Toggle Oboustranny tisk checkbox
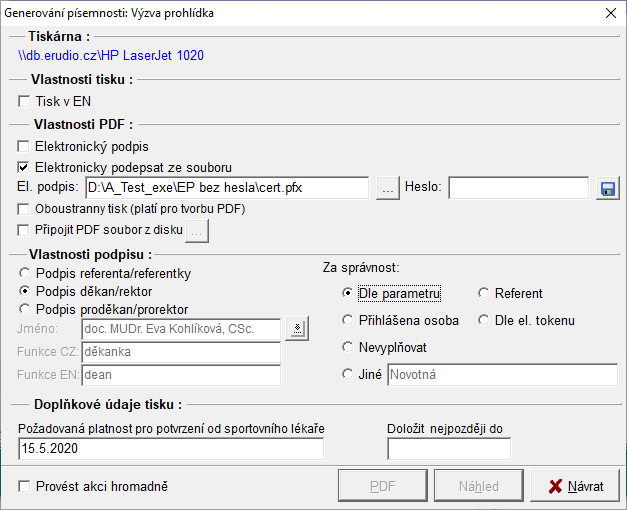This screenshot has width=627, height=510. [24, 209]
